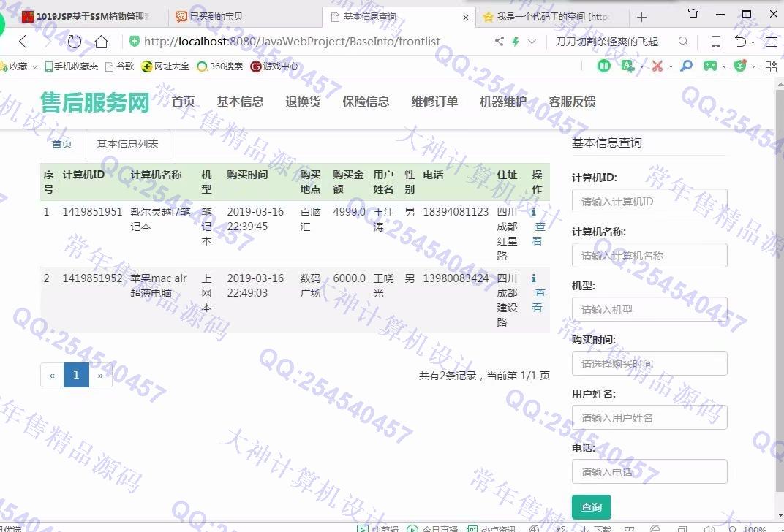
Task: Open the 游戏中心 bookmark
Action: 274,66
